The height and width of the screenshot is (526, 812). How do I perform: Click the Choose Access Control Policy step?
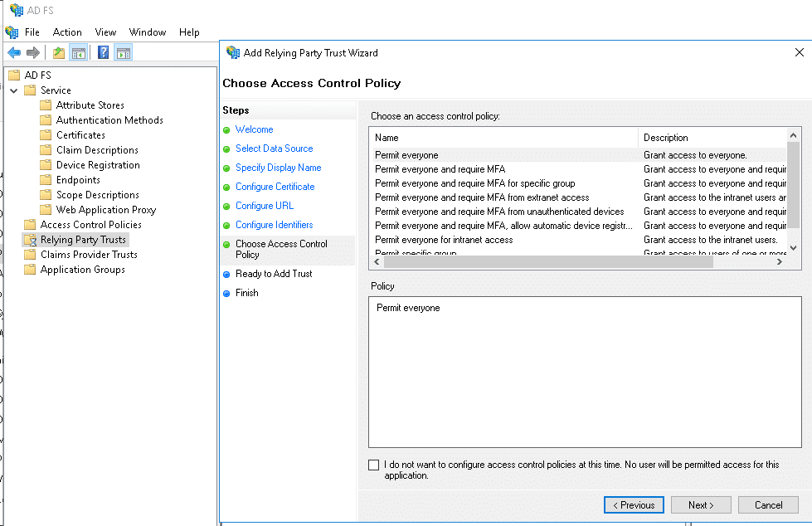click(282, 249)
